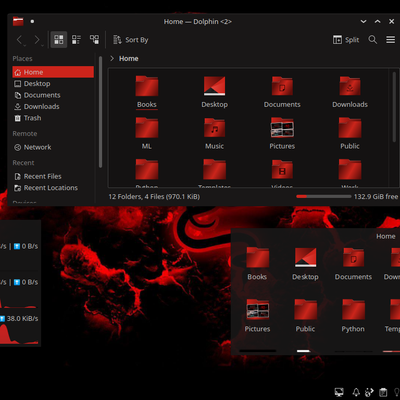Open the network connections tray icon
The width and height of the screenshot is (400, 400).
[x=369, y=392]
